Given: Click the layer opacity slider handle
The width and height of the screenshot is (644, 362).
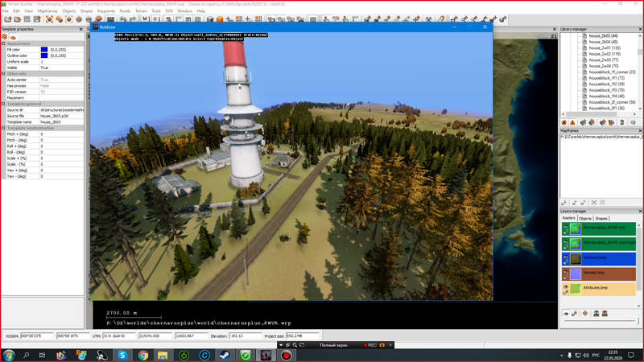Looking at the screenshot, I should coord(638,321).
